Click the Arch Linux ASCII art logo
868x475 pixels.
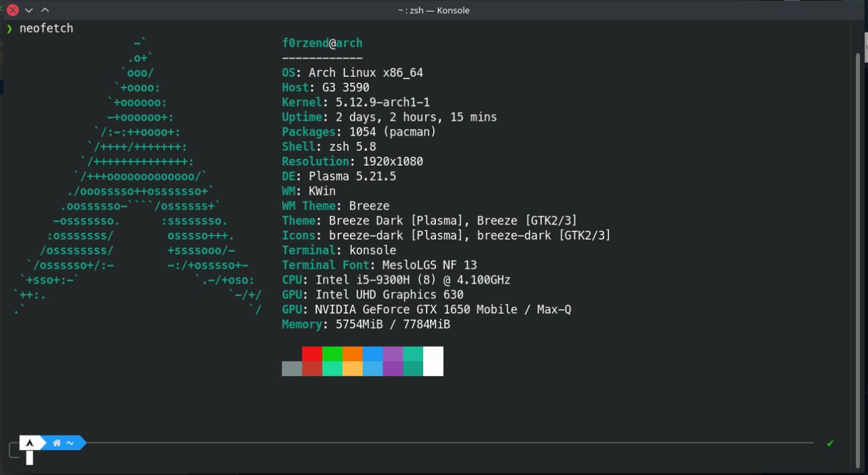[x=137, y=176]
